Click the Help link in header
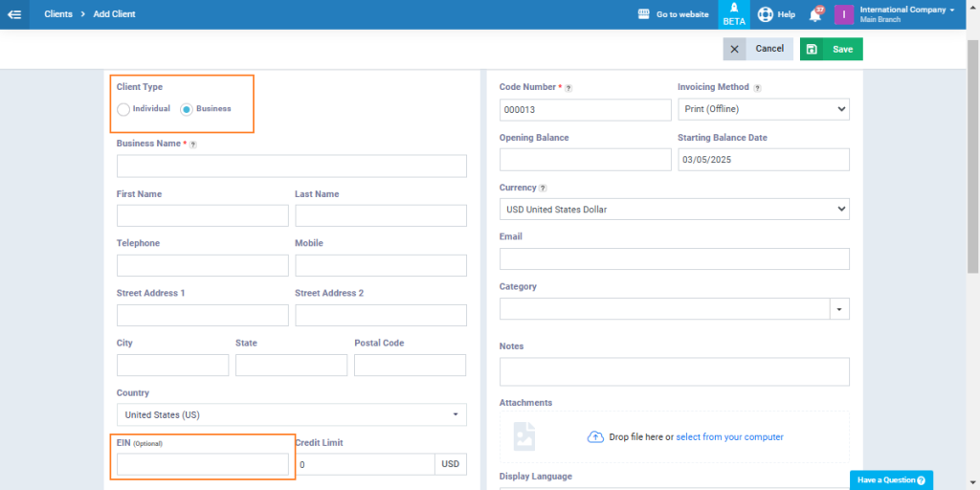The width and height of the screenshot is (980, 490). point(787,13)
